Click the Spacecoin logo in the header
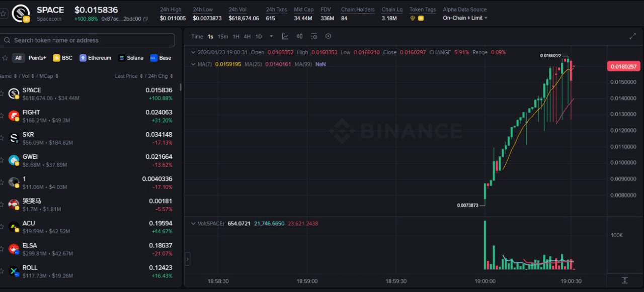 pos(21,14)
